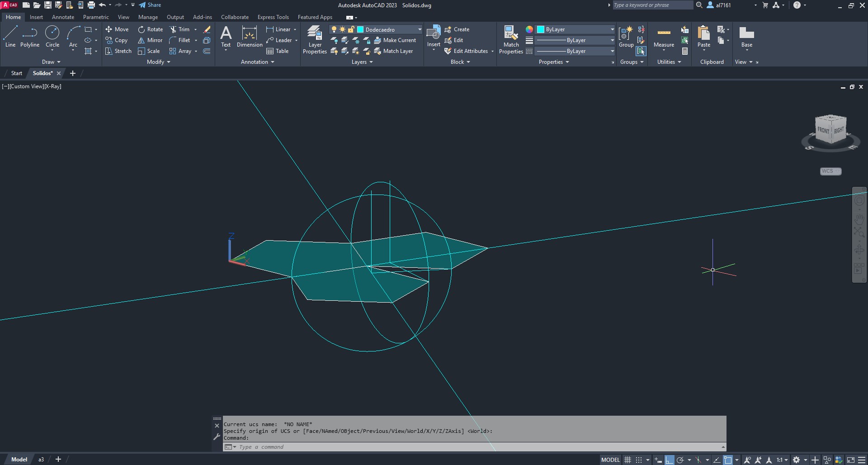Viewport: 868px width, 465px height.
Task: Toggle object snap in status bar
Action: pyautogui.click(x=728, y=460)
